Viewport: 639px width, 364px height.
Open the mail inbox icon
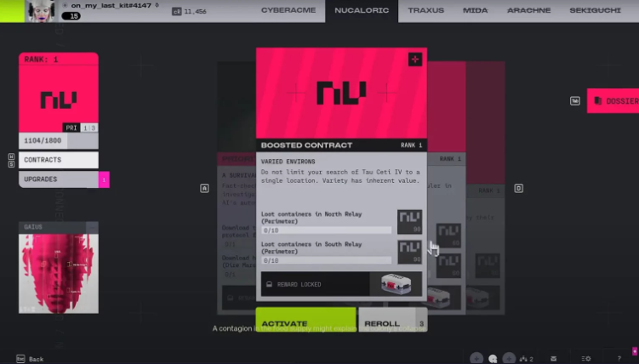(554, 358)
